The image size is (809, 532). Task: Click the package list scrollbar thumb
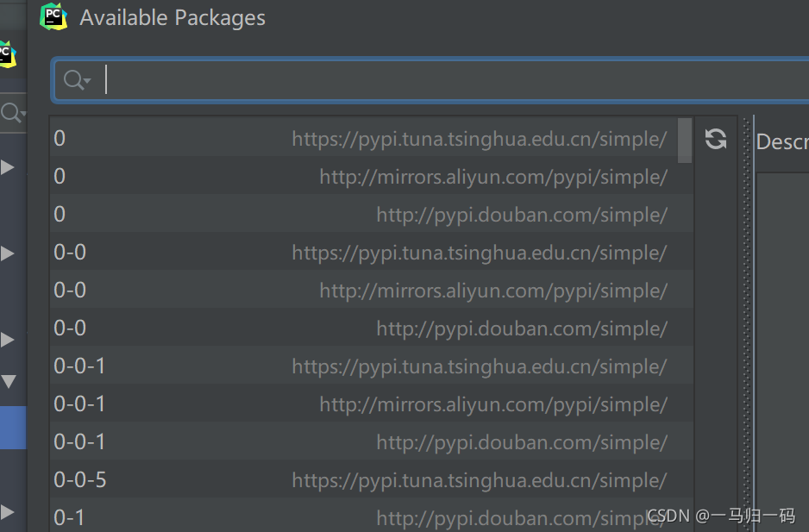[685, 141]
